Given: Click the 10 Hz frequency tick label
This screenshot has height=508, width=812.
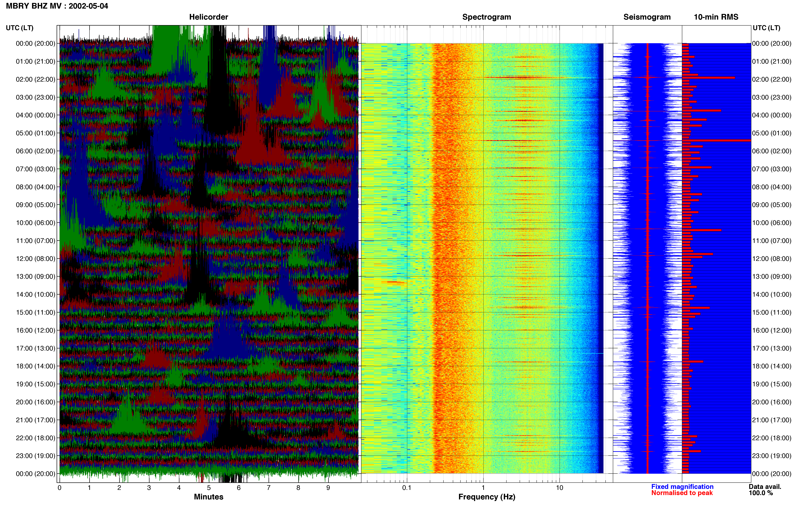Looking at the screenshot, I should tap(559, 488).
